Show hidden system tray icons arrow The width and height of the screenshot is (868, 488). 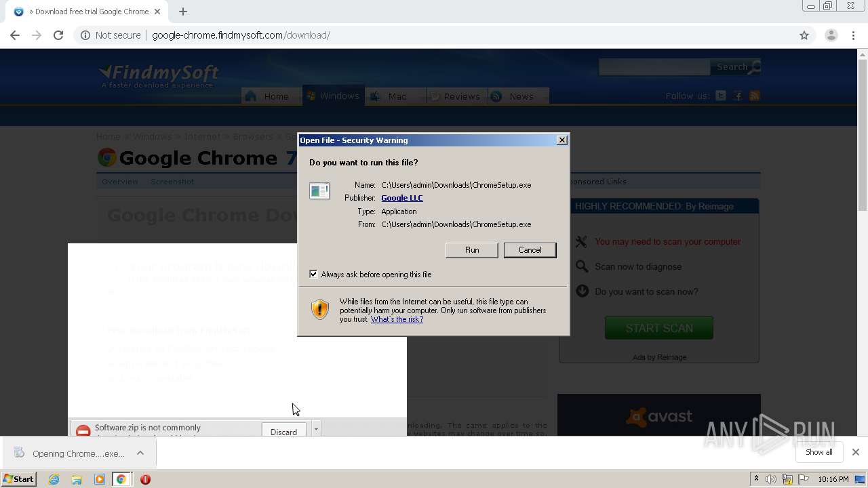point(756,479)
